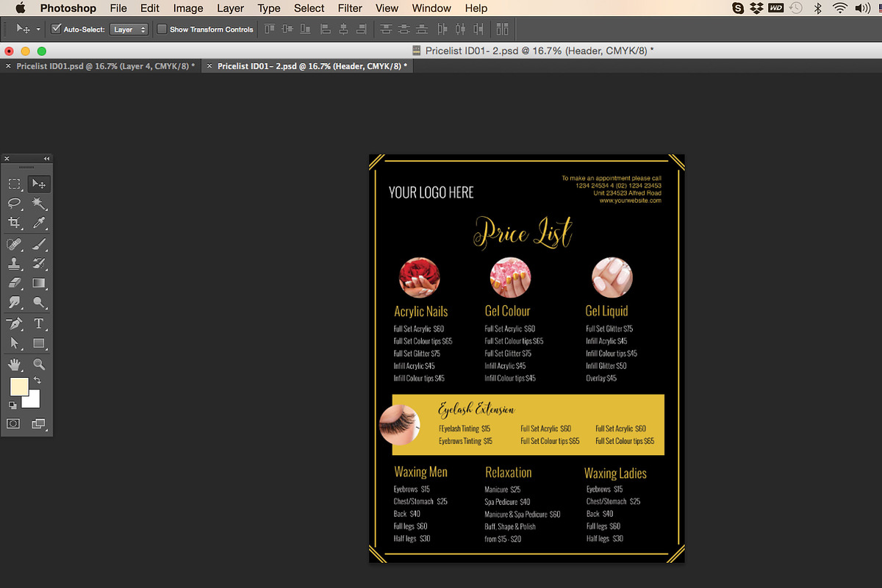Swap foreground and background colors
This screenshot has width=882, height=588.
(37, 381)
